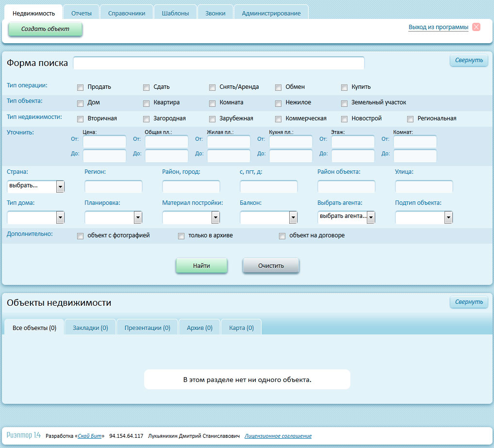Image resolution: width=494 pixels, height=448 pixels.
Task: Select the Закладки (0) tab
Action: tap(90, 328)
